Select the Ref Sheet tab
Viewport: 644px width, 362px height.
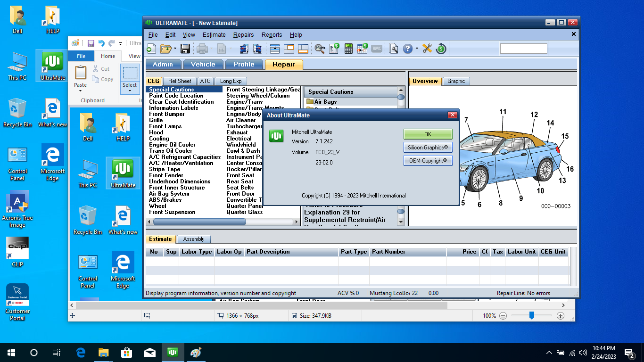coord(180,81)
